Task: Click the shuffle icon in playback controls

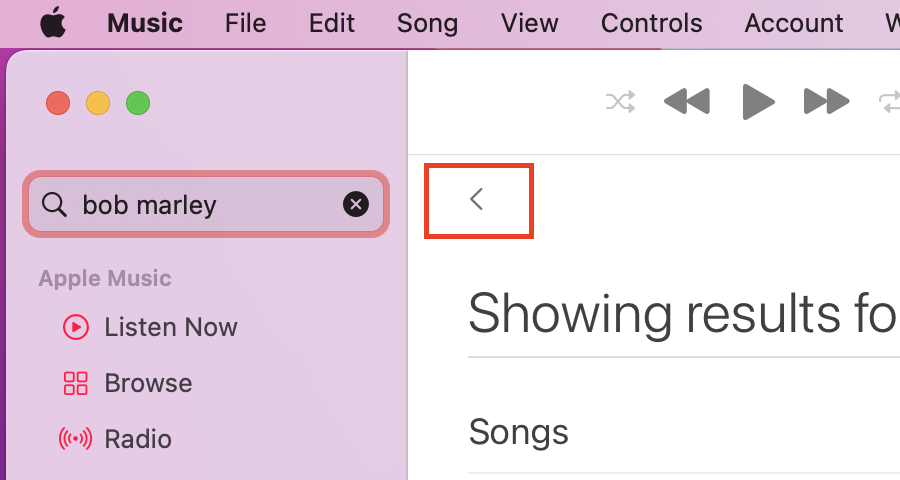Action: coord(620,102)
